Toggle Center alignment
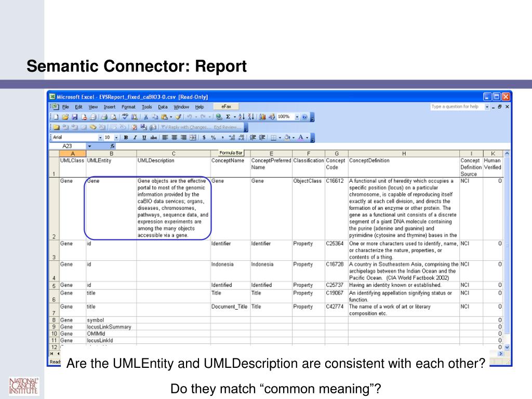Screen dimensions: 532x399 (x=175, y=137)
